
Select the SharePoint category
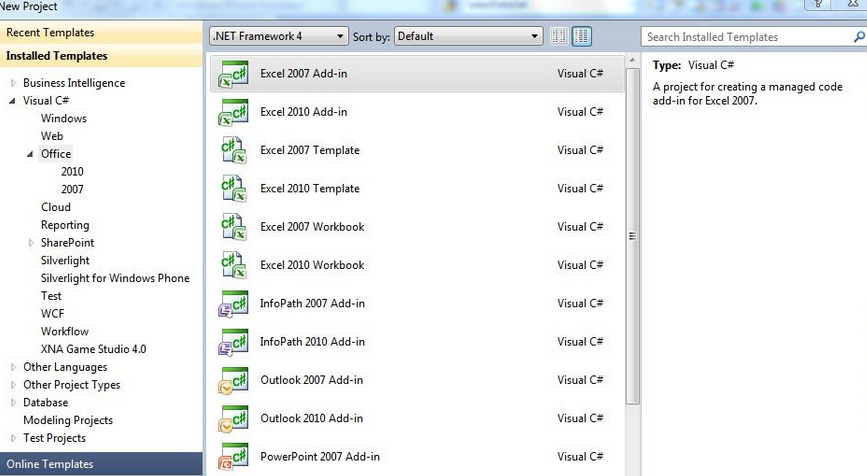click(x=67, y=243)
